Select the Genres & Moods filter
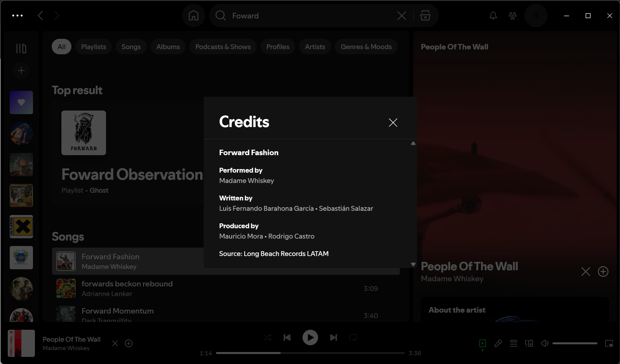The height and width of the screenshot is (364, 620). point(366,47)
